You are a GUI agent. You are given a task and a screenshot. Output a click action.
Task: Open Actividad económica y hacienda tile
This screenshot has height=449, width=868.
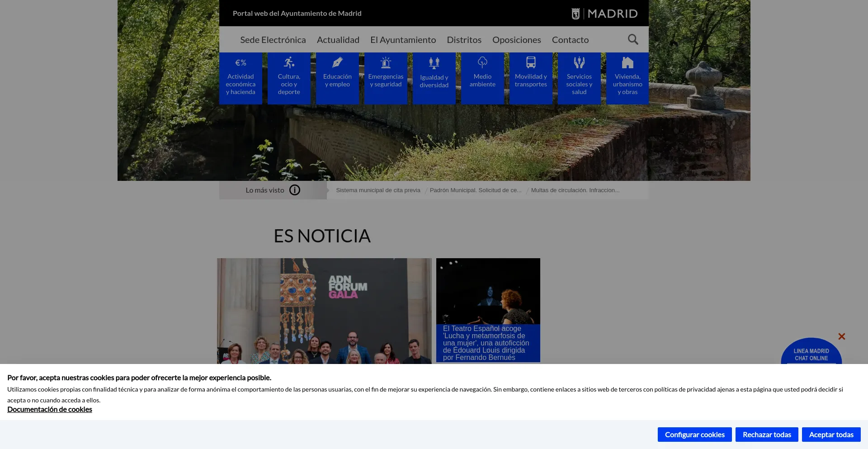tap(241, 78)
